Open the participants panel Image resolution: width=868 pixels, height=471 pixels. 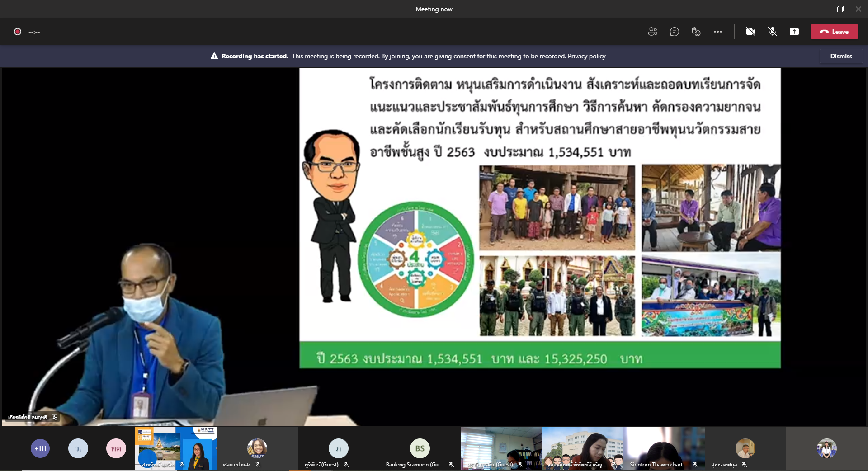click(652, 32)
